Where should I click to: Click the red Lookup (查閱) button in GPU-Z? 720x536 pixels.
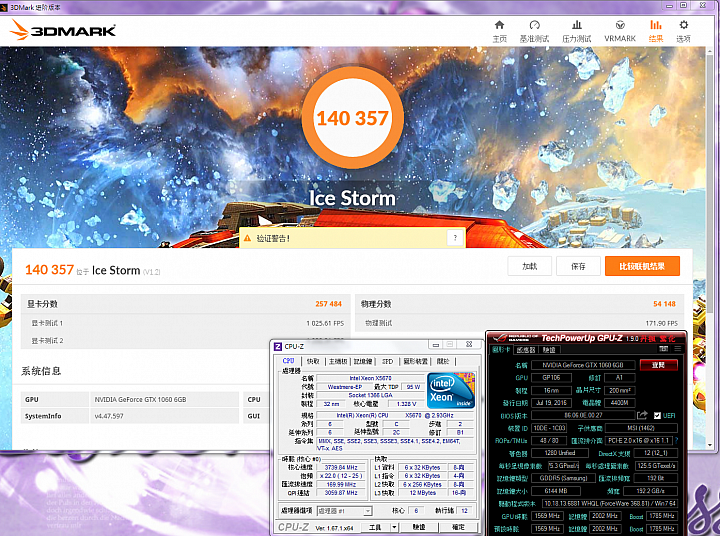(x=658, y=365)
